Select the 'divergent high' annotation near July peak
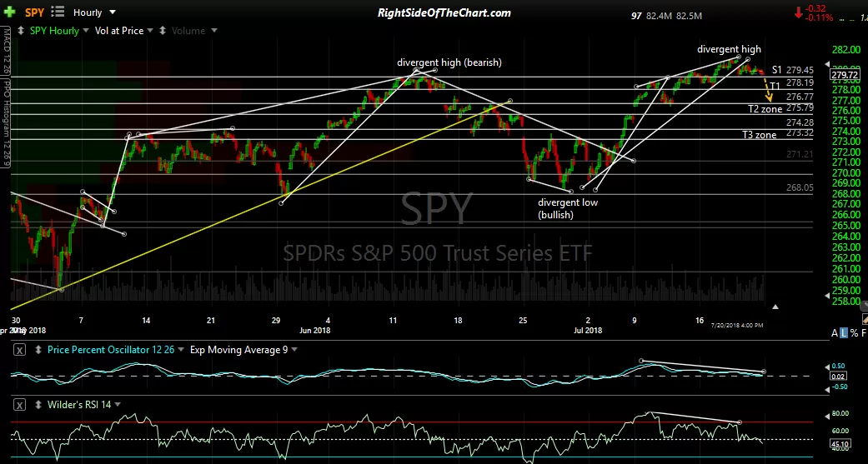This screenshot has width=868, height=464. [729, 49]
